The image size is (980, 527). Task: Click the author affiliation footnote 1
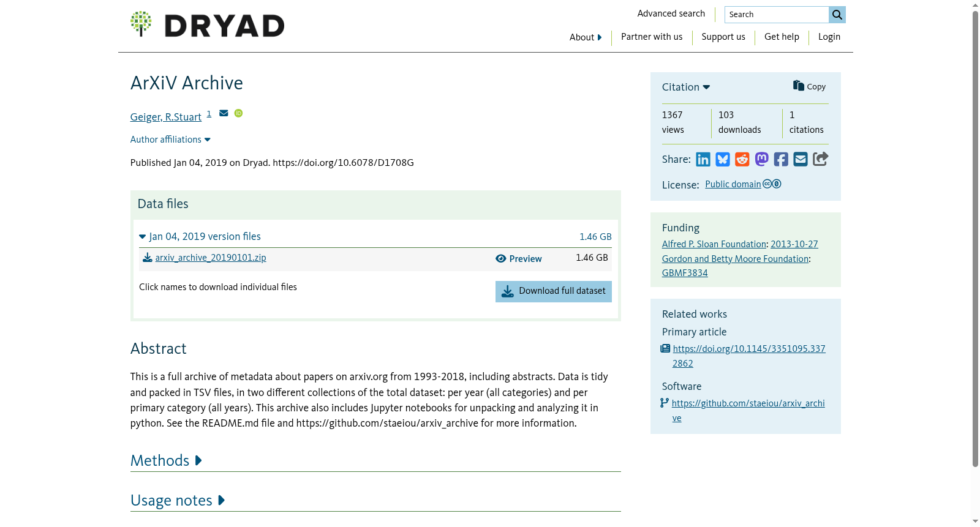(209, 114)
